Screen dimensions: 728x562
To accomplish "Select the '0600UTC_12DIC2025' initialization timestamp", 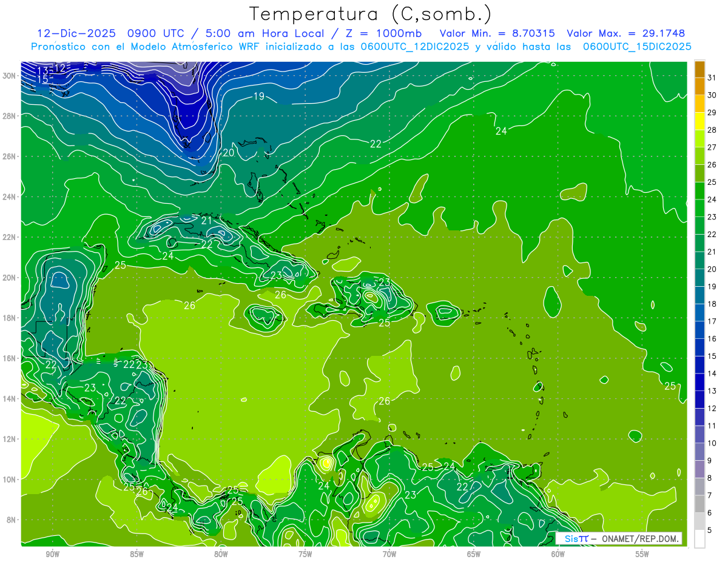I will [x=414, y=47].
